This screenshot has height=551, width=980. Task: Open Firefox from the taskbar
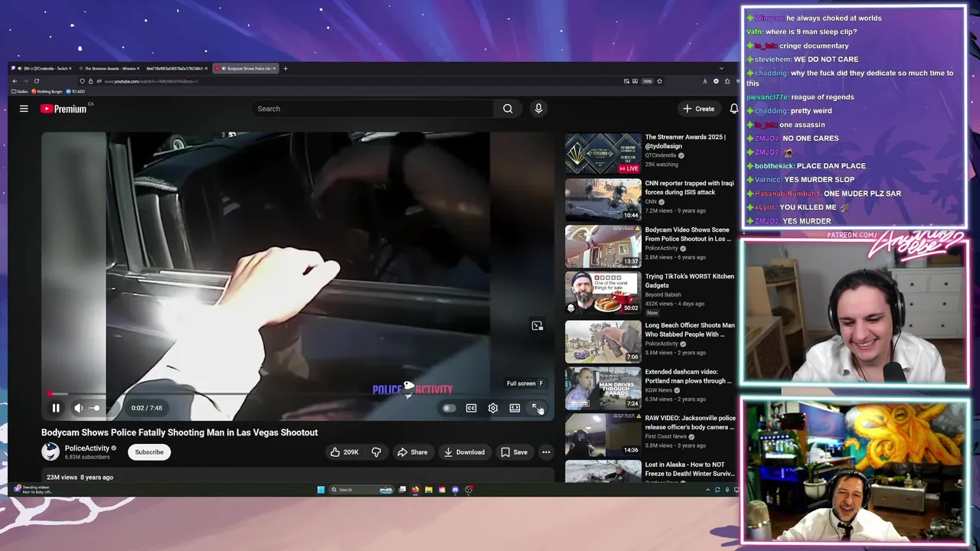point(416,490)
